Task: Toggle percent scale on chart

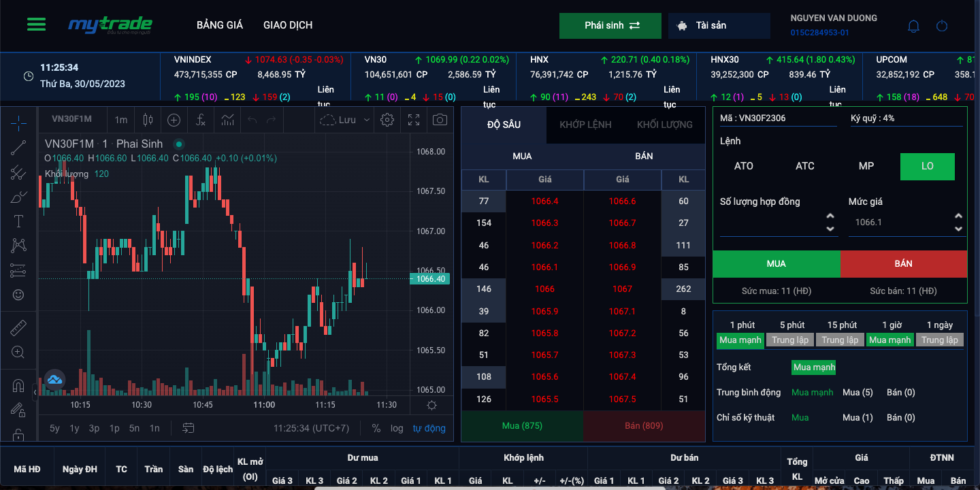Action: [x=376, y=428]
